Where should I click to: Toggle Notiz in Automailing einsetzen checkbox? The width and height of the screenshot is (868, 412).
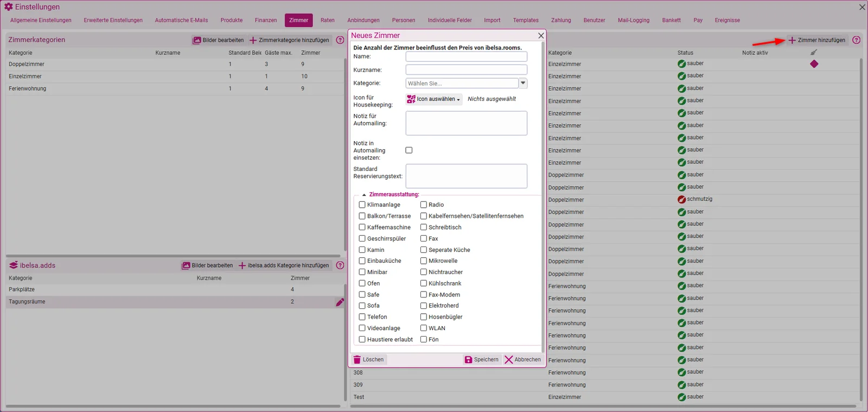[x=409, y=150]
